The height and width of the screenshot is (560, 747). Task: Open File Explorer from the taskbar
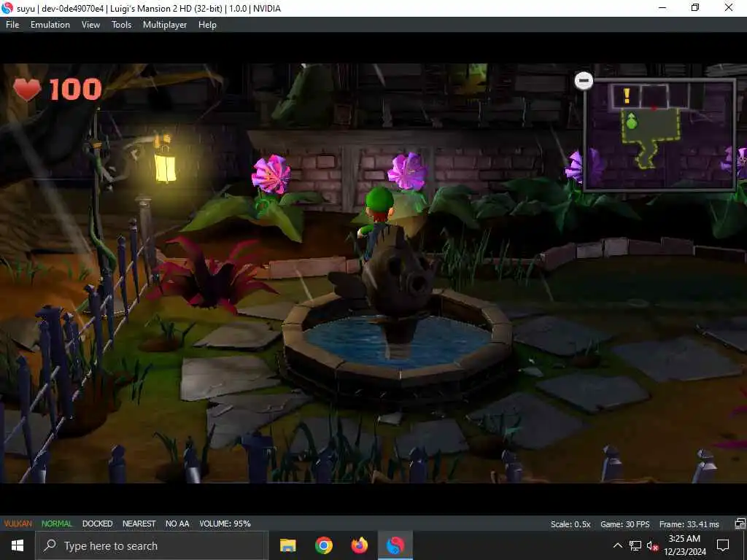(x=287, y=545)
